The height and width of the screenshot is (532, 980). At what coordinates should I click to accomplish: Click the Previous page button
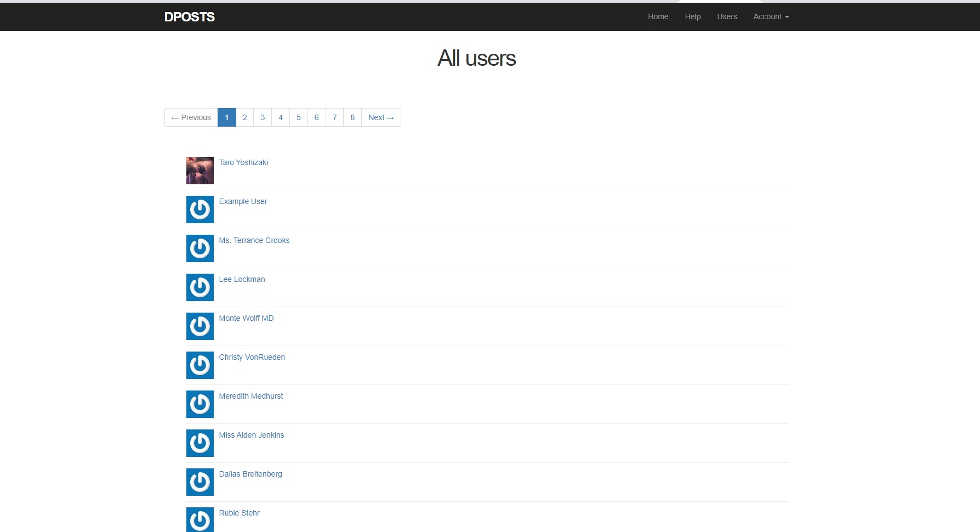pos(191,117)
